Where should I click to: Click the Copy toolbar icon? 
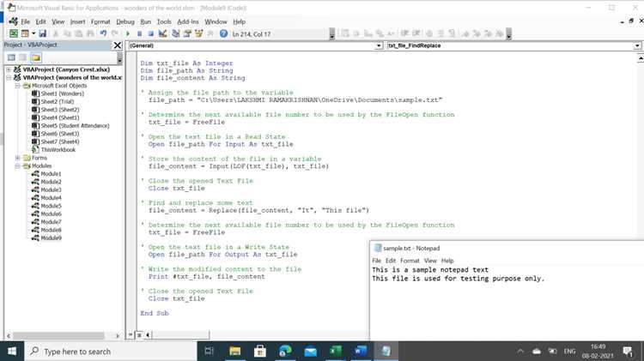67,33
